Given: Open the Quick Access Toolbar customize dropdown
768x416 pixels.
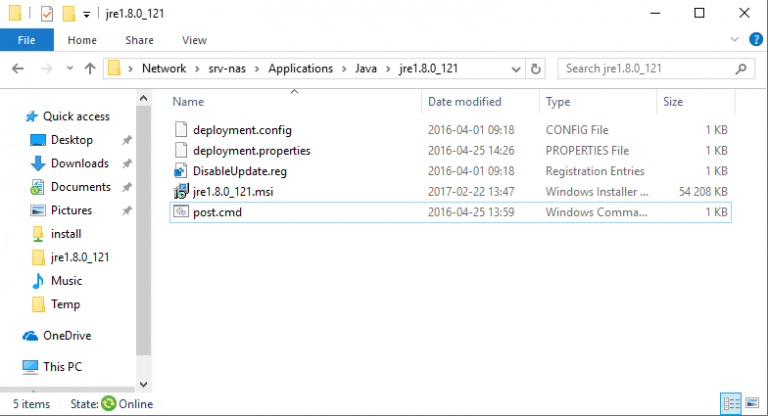Looking at the screenshot, I should click(x=87, y=15).
